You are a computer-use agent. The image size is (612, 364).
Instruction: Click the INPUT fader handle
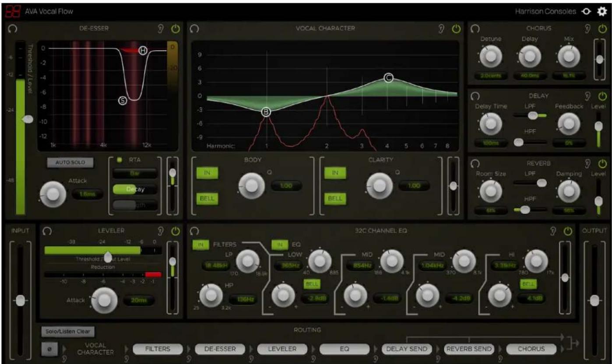pos(21,301)
